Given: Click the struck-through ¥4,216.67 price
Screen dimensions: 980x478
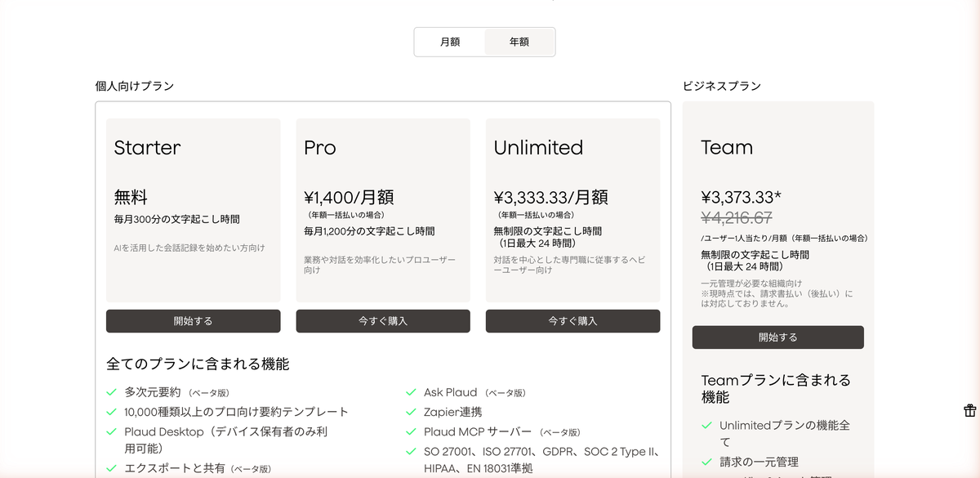Looking at the screenshot, I should 737,217.
